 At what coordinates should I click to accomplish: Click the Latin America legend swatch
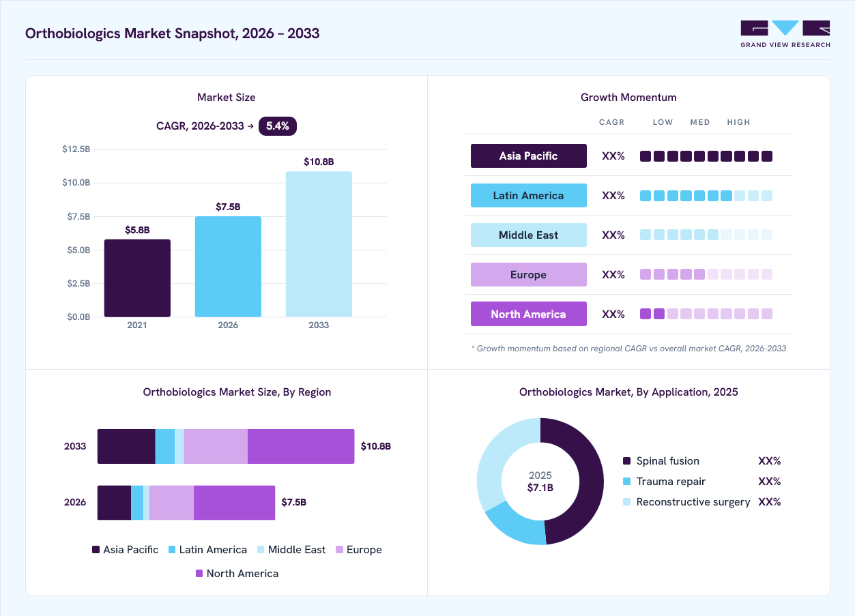tap(172, 550)
